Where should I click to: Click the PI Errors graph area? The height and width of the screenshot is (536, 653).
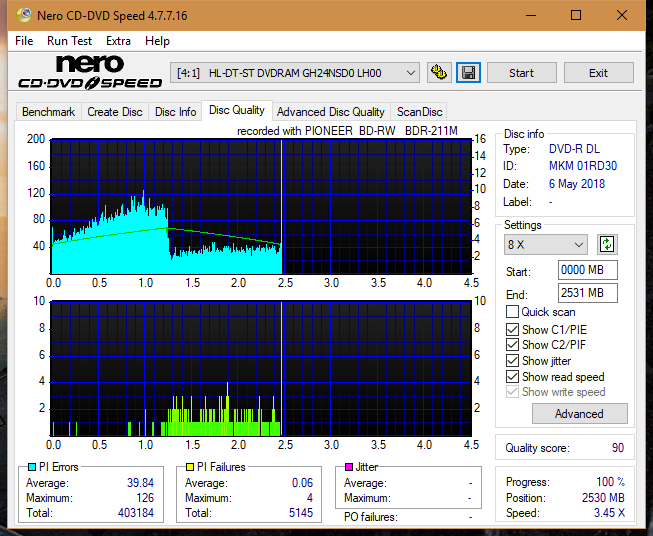(261, 207)
